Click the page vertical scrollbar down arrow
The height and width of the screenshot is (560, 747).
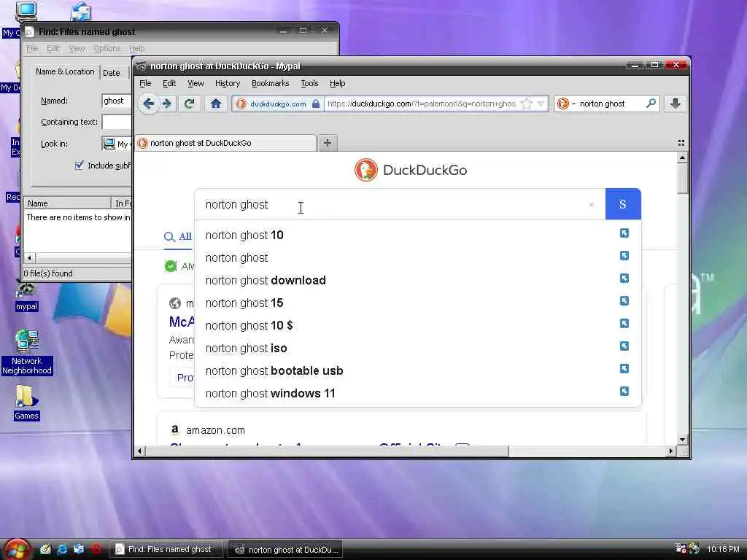click(x=682, y=440)
